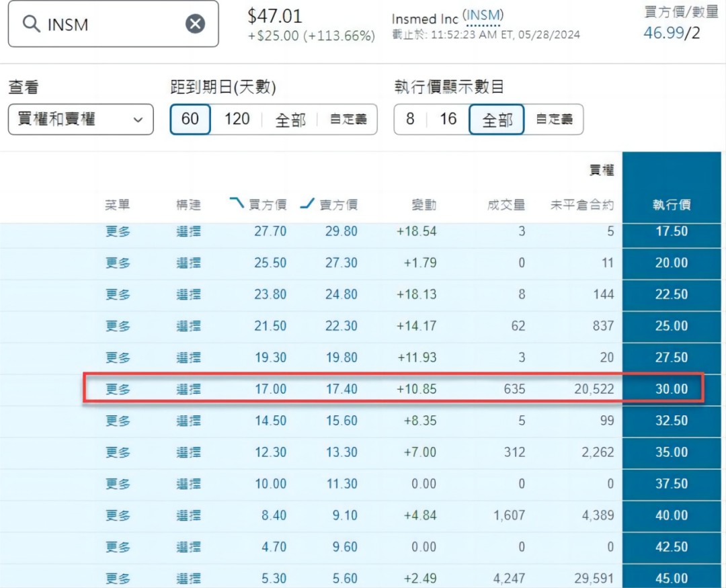Image resolution: width=726 pixels, height=588 pixels.
Task: Open 更多 menu for 22.50 strike
Action: pos(118,294)
